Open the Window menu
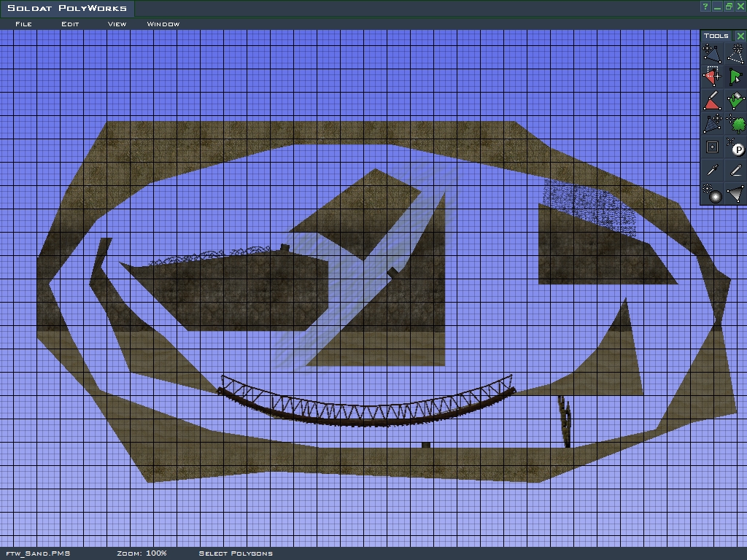The width and height of the screenshot is (747, 560). click(x=163, y=24)
